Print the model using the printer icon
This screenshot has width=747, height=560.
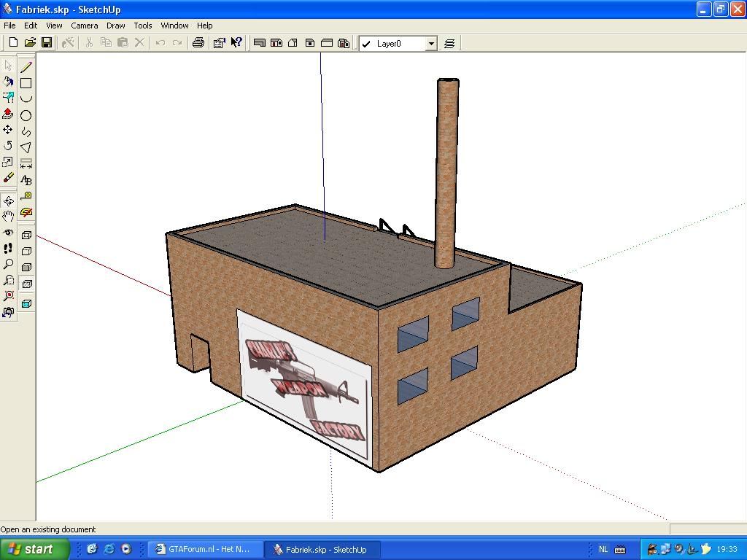198,43
